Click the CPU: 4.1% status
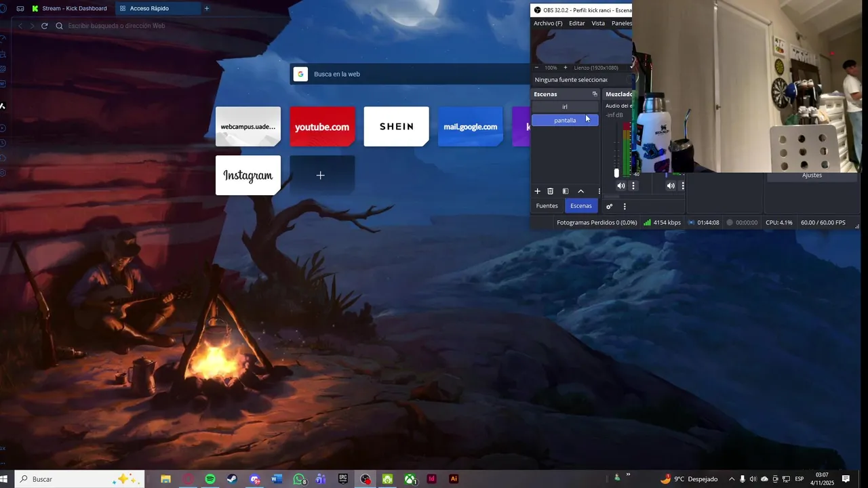The image size is (868, 488). [779, 222]
